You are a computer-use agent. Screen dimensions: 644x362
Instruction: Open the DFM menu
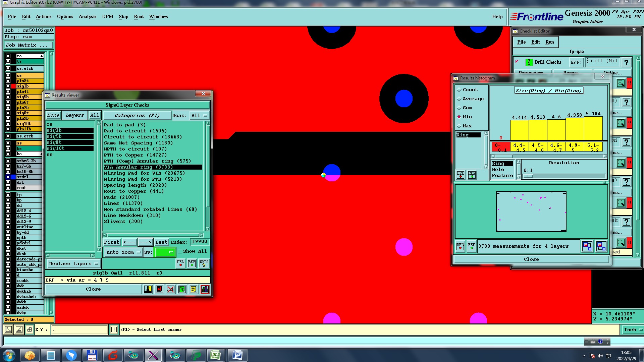tap(107, 16)
